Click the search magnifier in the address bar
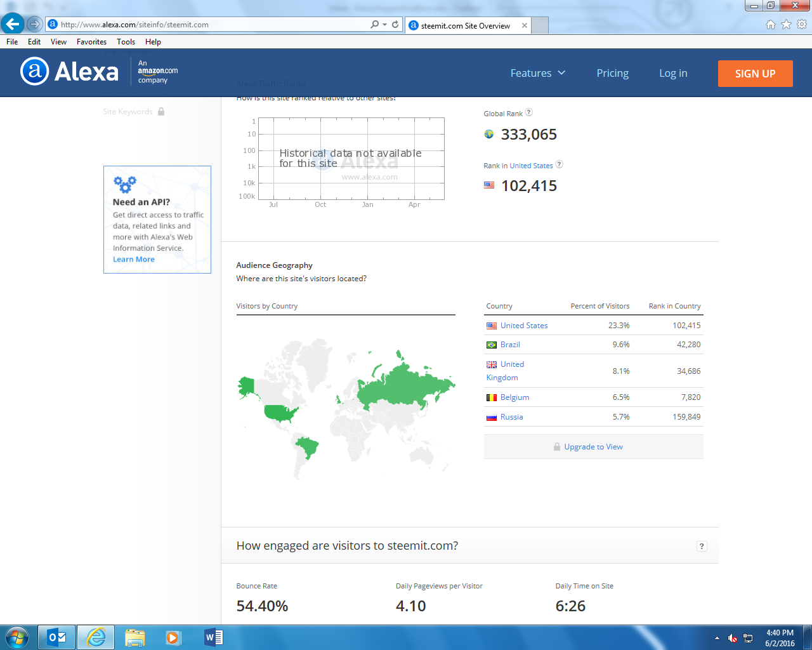Image resolution: width=812 pixels, height=650 pixels. pos(375,24)
